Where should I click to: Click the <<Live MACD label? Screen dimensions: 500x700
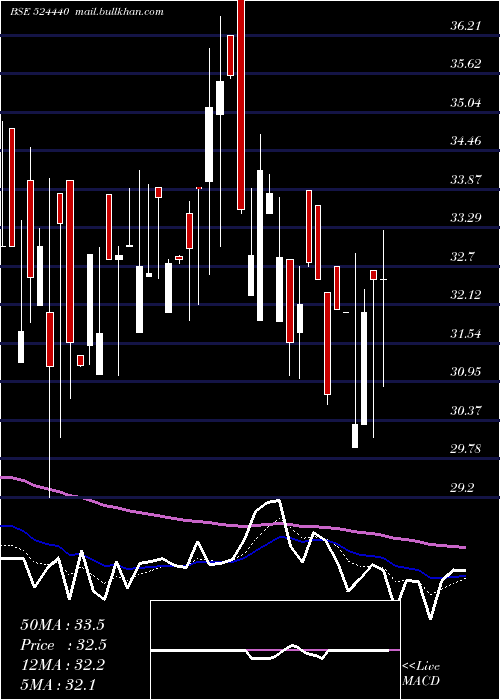(x=421, y=673)
